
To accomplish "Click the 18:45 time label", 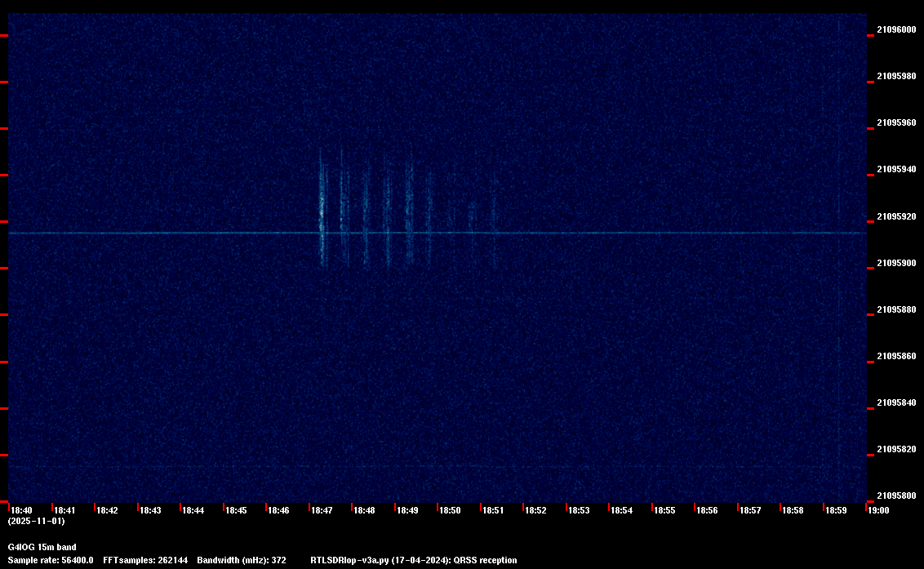I will (236, 510).
